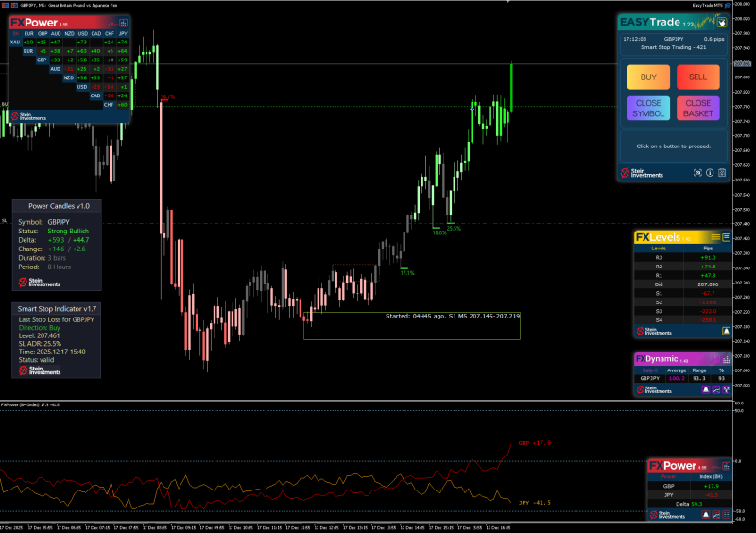Click the FX Dynamic settings tools icon
Viewport: 756px width, 533px height.
727,389
